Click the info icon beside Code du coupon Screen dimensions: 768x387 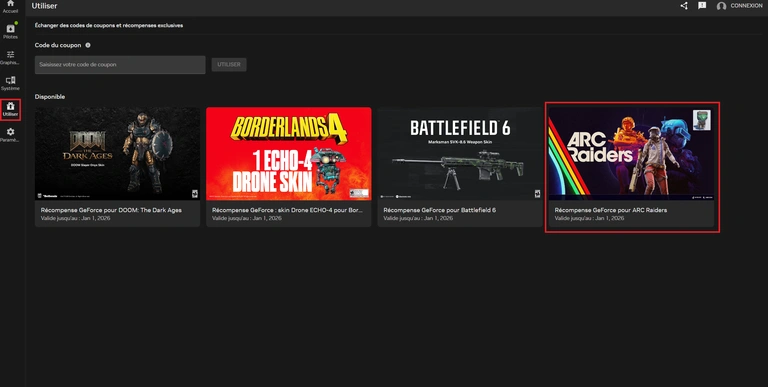88,45
